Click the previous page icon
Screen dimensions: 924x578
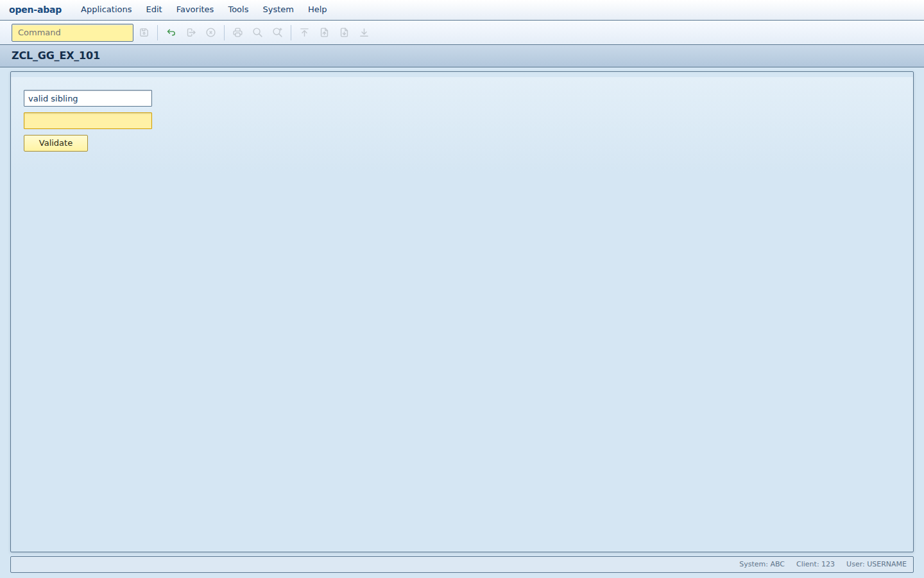pos(325,33)
